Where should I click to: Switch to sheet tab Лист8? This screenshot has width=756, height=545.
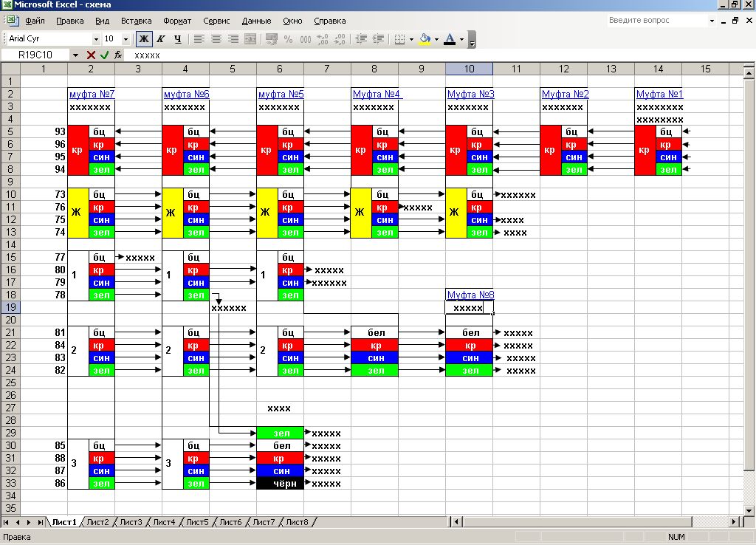297,522
